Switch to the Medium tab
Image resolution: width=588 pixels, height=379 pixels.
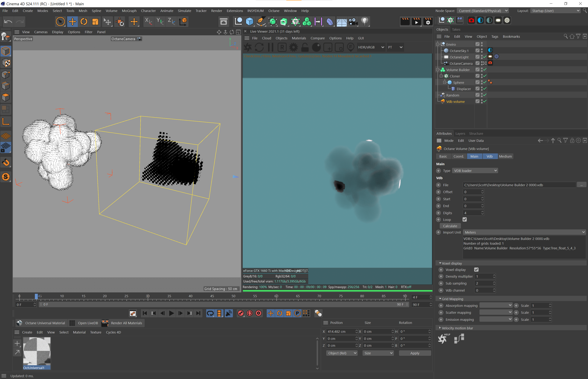click(x=505, y=156)
